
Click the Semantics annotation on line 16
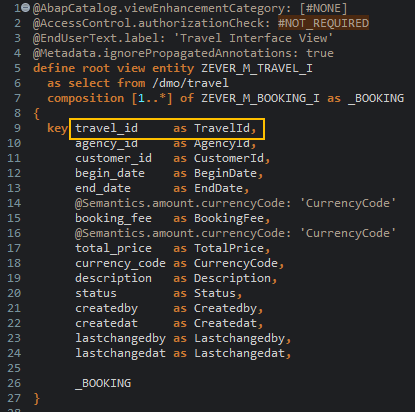(235, 233)
